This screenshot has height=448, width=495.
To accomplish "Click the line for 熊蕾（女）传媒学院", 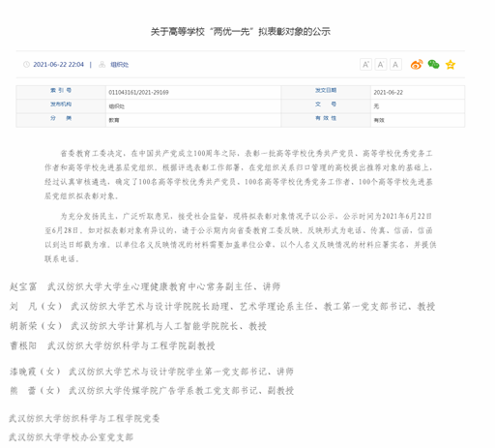I will (152, 391).
